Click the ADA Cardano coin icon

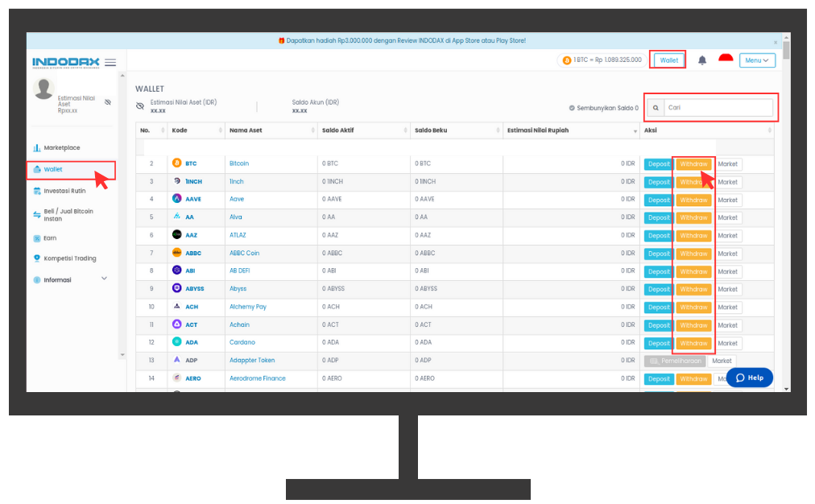click(x=176, y=341)
